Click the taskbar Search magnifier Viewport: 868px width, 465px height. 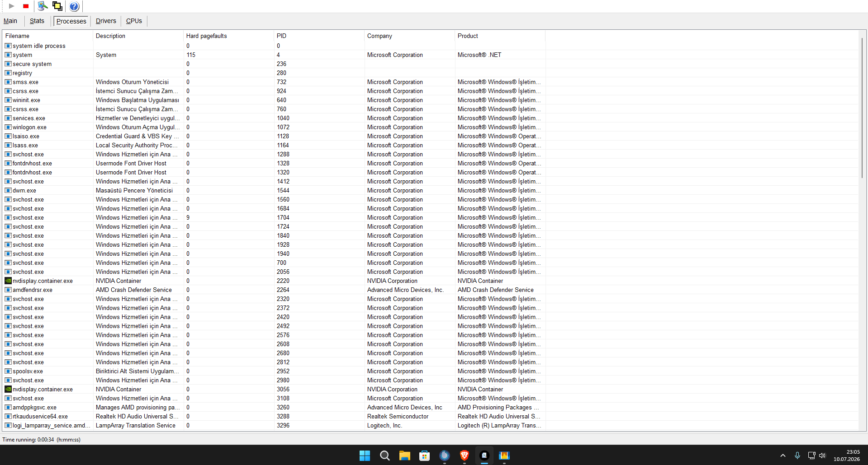(385, 456)
